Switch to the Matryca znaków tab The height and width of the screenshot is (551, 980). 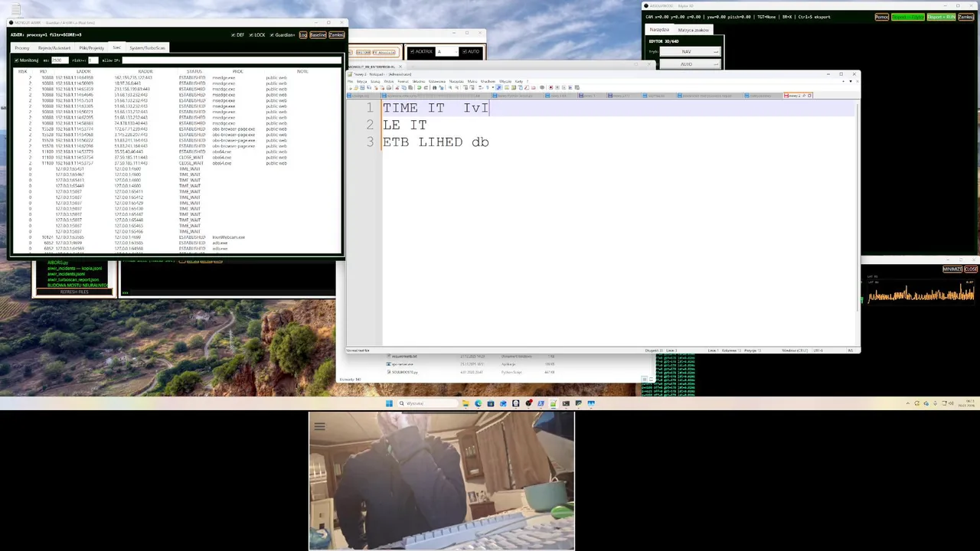point(693,30)
